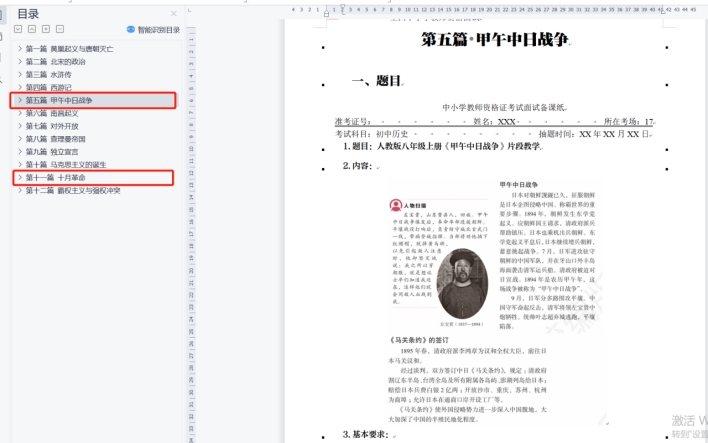This screenshot has height=443, width=708.
Task: Go to 第六篇 南昌起义 heading
Action: tap(52, 114)
